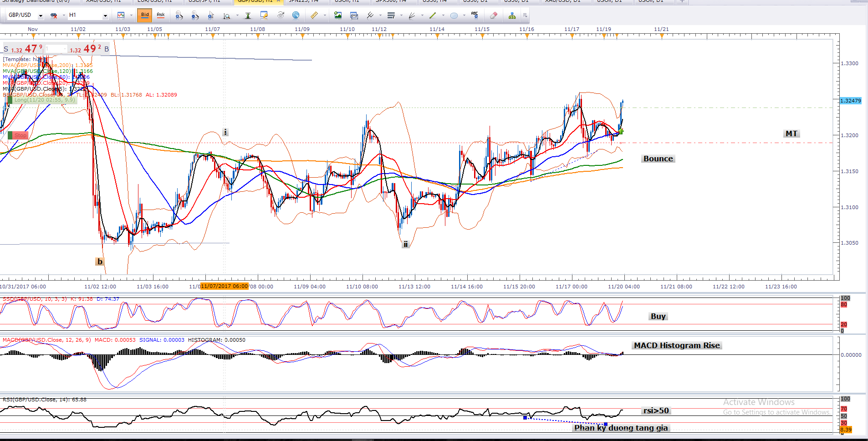Click the Andrews pitchfork tool icon
The height and width of the screenshot is (441, 868).
[x=370, y=15]
